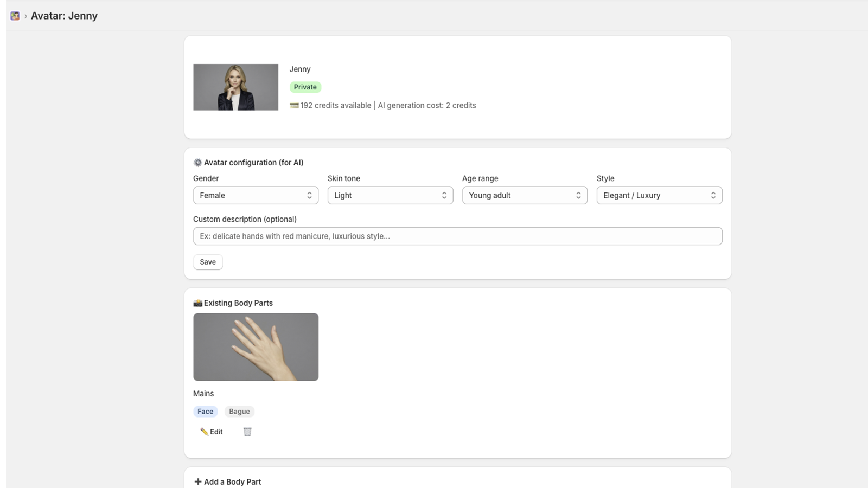Click the trash icon to delete the Mains part
868x488 pixels.
(x=247, y=431)
